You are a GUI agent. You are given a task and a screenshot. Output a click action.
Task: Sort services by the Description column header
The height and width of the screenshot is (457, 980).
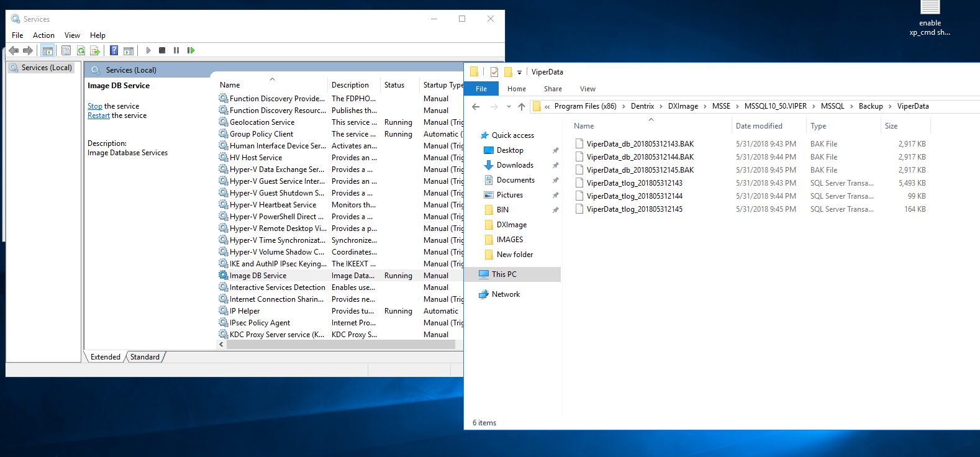pos(353,85)
